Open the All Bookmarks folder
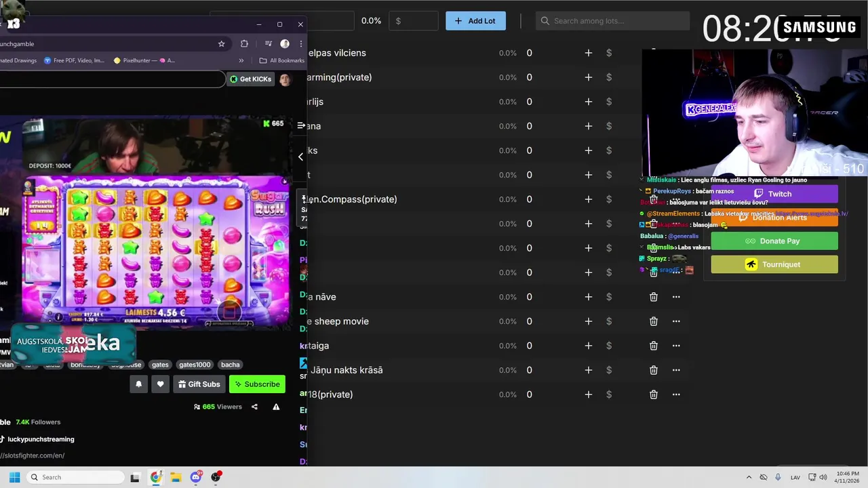Viewport: 868px width, 488px height. [x=282, y=60]
